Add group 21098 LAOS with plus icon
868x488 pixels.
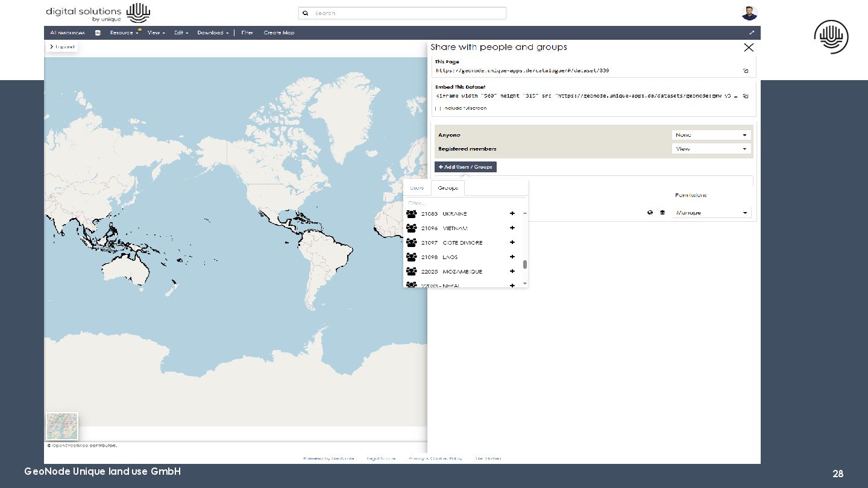[x=512, y=257]
